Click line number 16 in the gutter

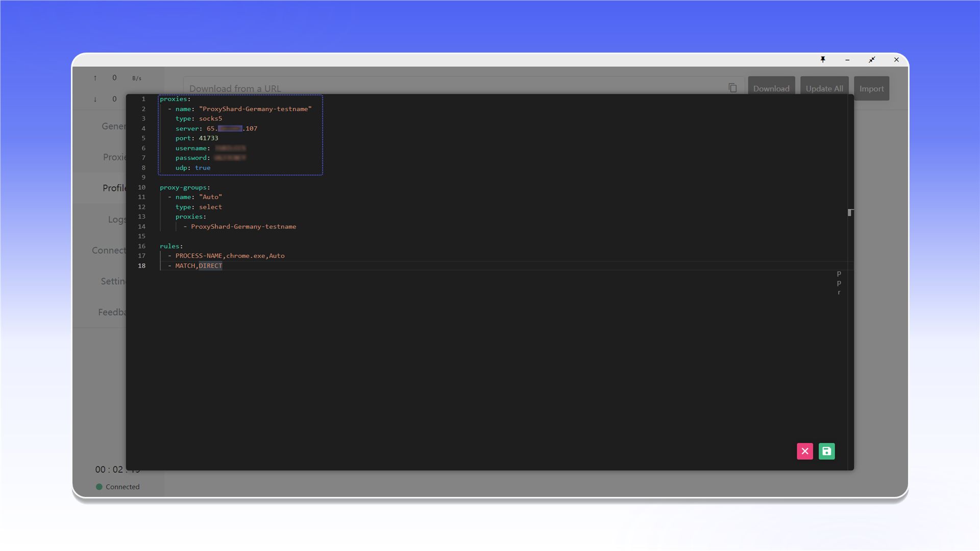point(141,246)
